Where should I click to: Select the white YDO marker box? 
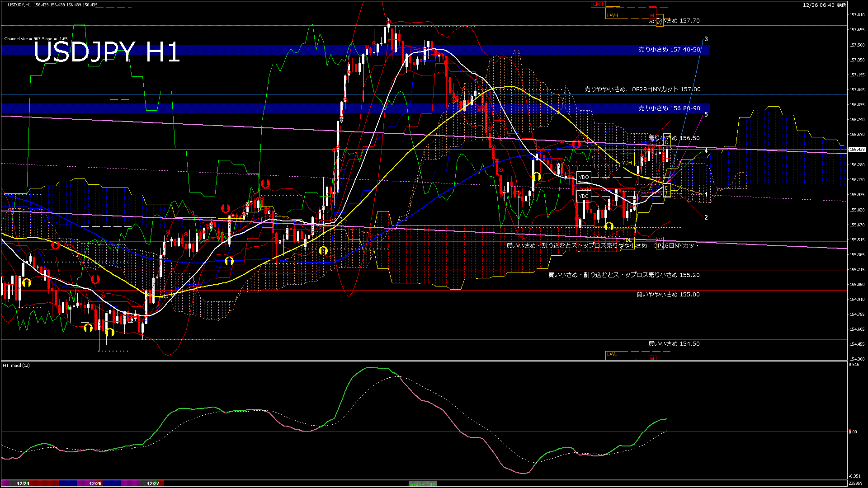[x=584, y=177]
